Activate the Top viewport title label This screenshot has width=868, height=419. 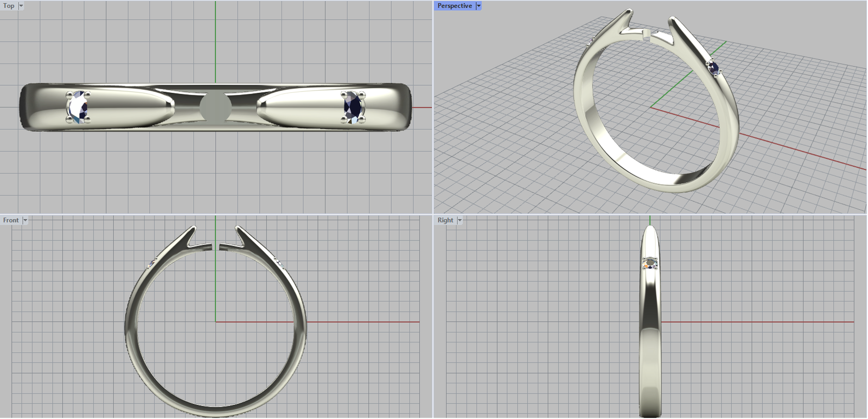click(9, 6)
